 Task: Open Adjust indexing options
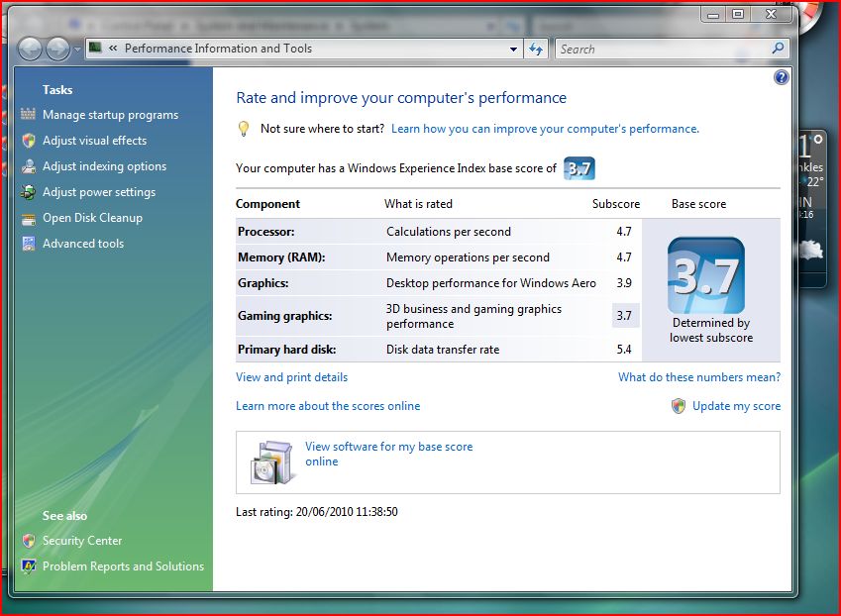(x=105, y=166)
